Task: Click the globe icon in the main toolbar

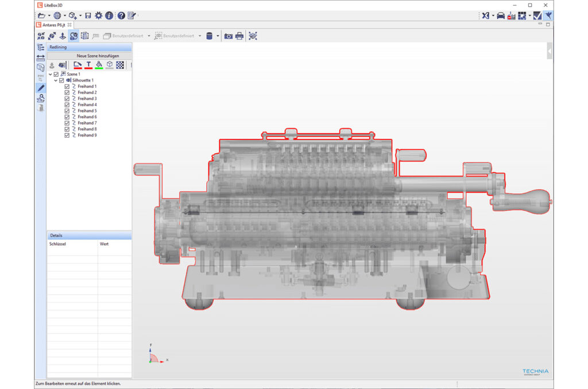Action: coord(57,15)
